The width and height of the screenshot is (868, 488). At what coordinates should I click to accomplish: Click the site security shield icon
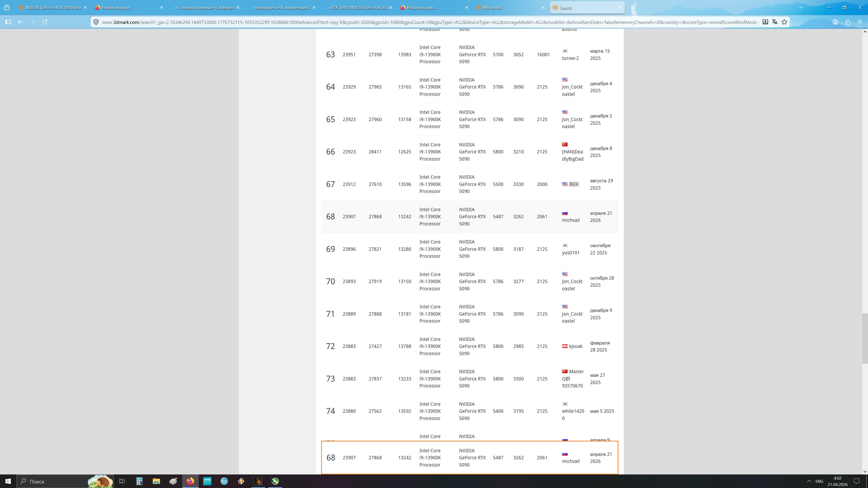click(x=96, y=22)
